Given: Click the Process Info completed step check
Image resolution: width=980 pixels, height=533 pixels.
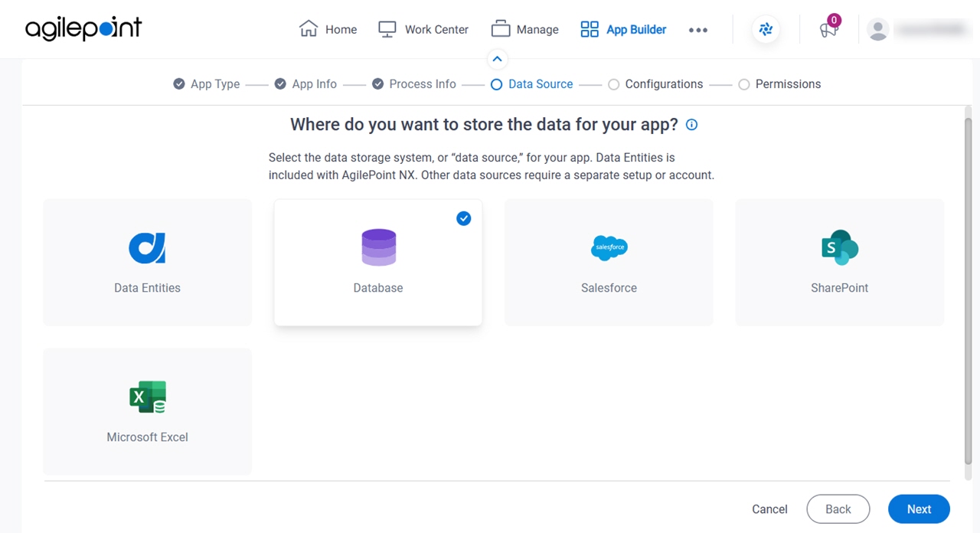Looking at the screenshot, I should pyautogui.click(x=377, y=84).
